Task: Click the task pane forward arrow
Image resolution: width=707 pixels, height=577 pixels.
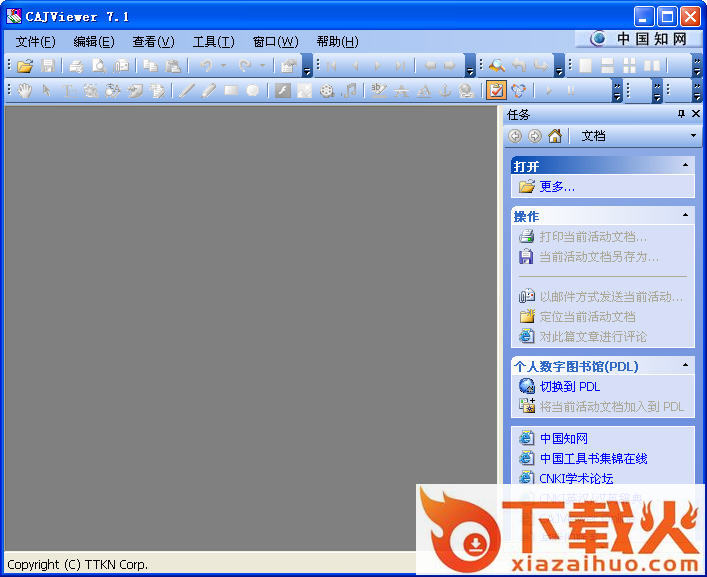Action: click(535, 136)
